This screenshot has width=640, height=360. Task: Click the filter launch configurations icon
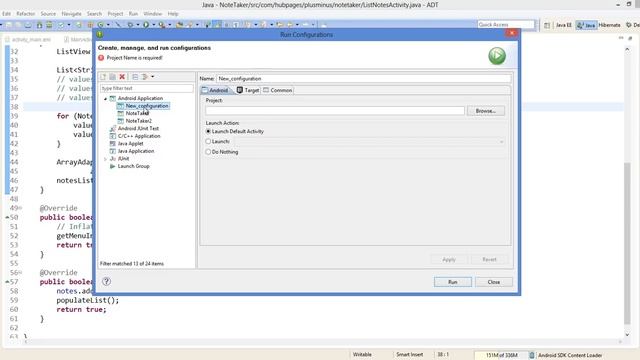click(144, 77)
